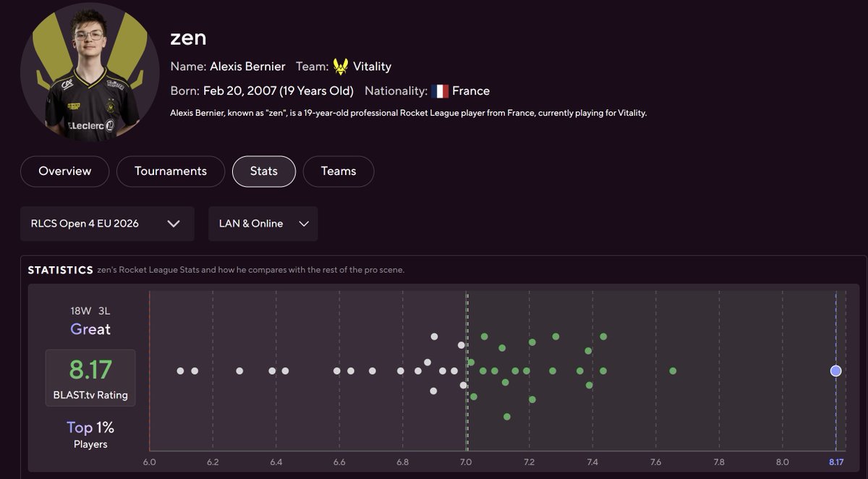
Task: Click the 'France' nationality text
Action: [471, 91]
